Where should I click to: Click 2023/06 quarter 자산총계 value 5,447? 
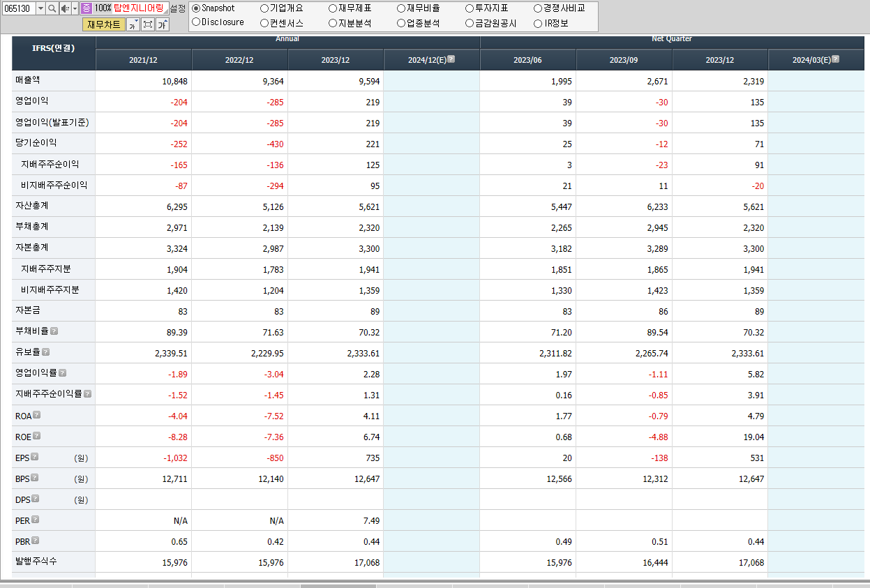point(561,207)
